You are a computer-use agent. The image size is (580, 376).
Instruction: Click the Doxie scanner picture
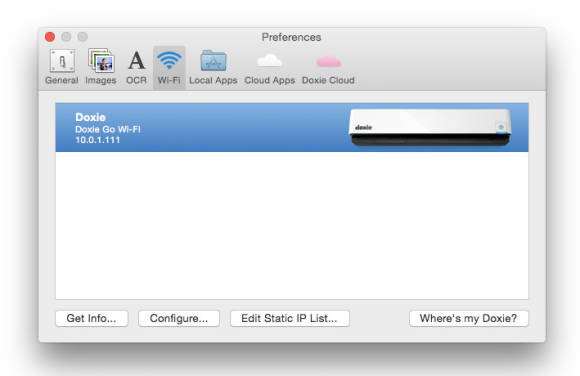[430, 127]
